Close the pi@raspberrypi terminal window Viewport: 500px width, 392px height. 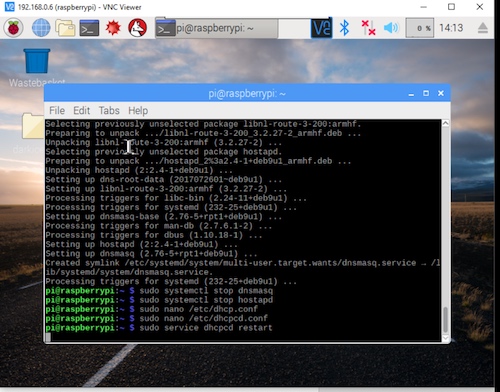[x=441, y=93]
